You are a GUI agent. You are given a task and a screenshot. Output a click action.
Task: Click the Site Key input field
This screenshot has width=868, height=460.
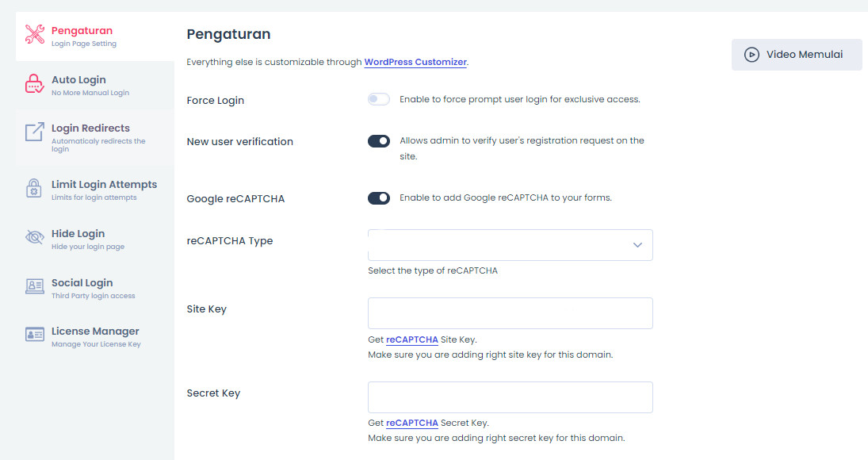(510, 313)
